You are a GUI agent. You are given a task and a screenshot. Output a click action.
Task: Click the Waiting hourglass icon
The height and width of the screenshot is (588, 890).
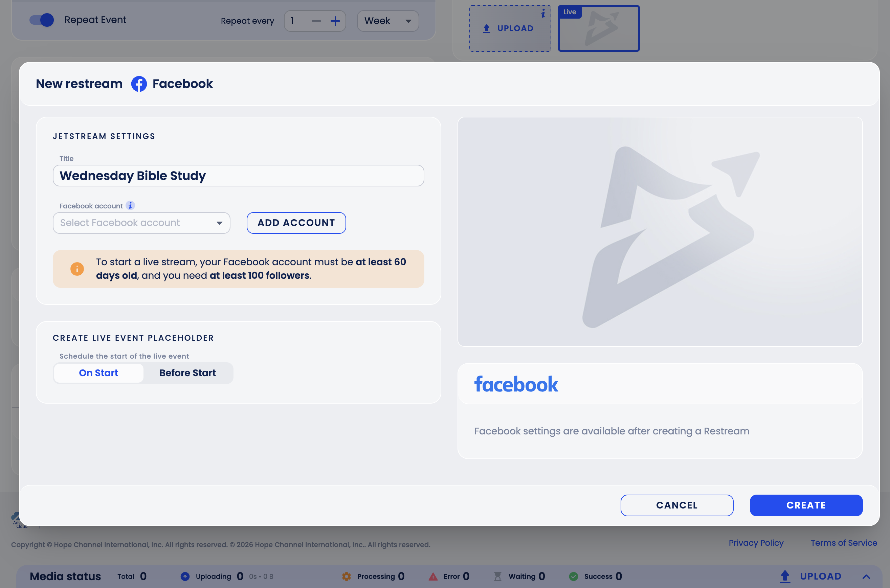[498, 576]
